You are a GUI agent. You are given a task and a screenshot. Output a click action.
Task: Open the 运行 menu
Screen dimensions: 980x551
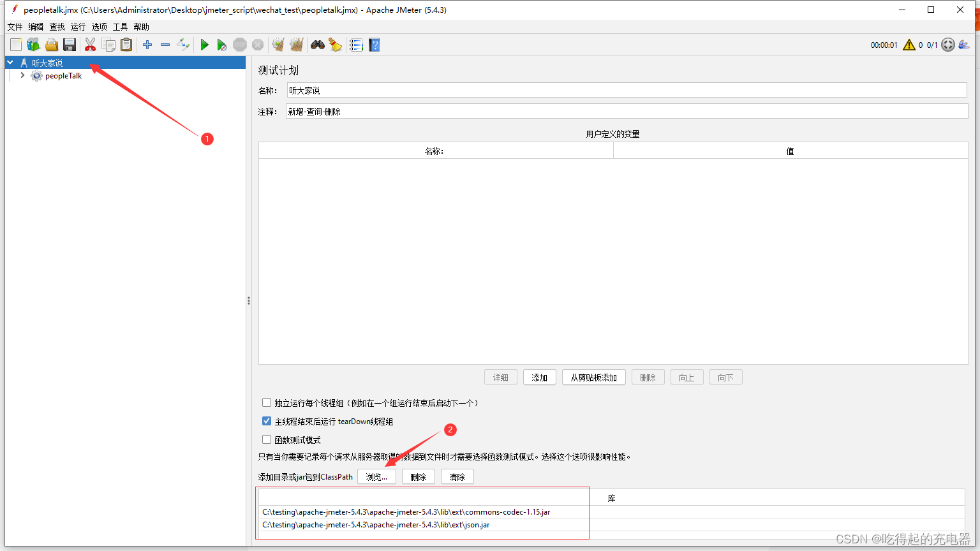coord(77,27)
